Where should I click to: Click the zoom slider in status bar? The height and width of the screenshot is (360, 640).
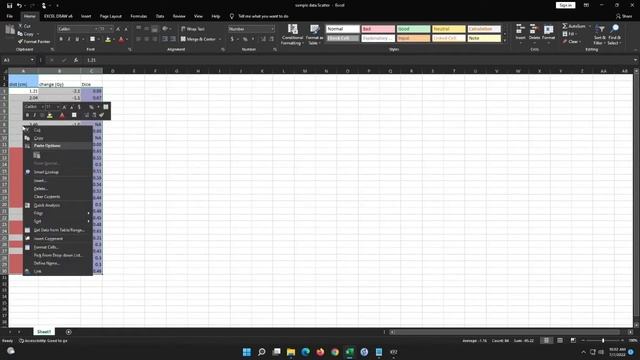[603, 340]
